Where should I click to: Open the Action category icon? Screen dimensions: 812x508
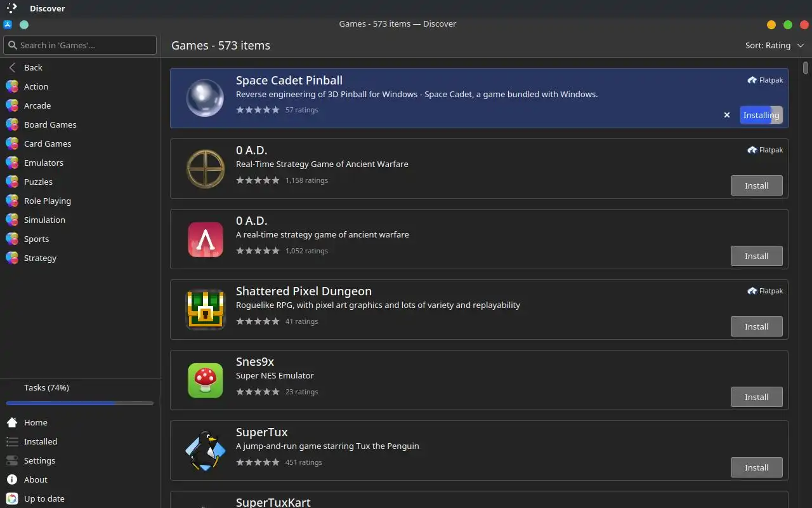click(x=12, y=86)
